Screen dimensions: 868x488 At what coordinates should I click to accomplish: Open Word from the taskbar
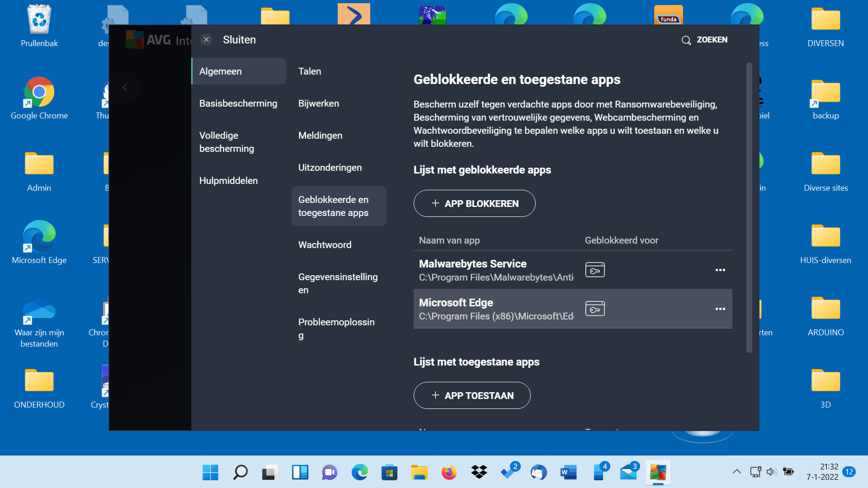[x=568, y=473]
